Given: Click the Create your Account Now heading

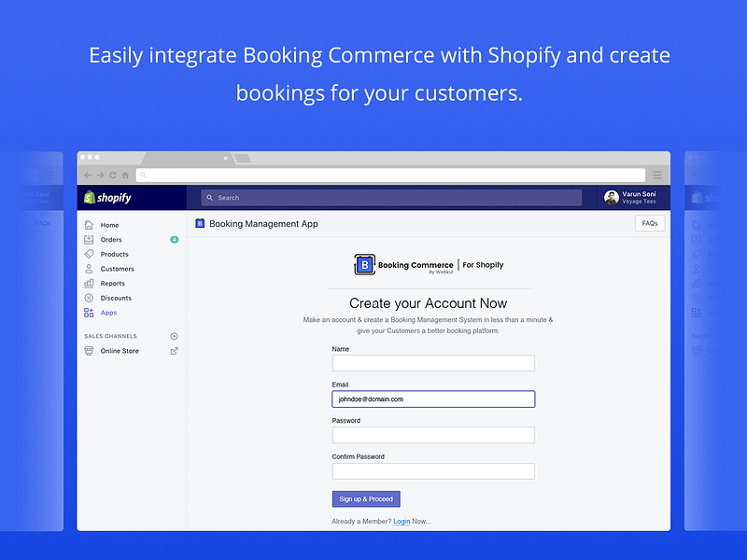Looking at the screenshot, I should [x=429, y=303].
